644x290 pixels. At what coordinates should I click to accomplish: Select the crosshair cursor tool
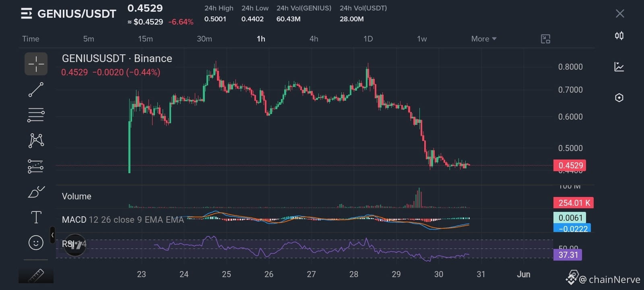click(x=36, y=64)
